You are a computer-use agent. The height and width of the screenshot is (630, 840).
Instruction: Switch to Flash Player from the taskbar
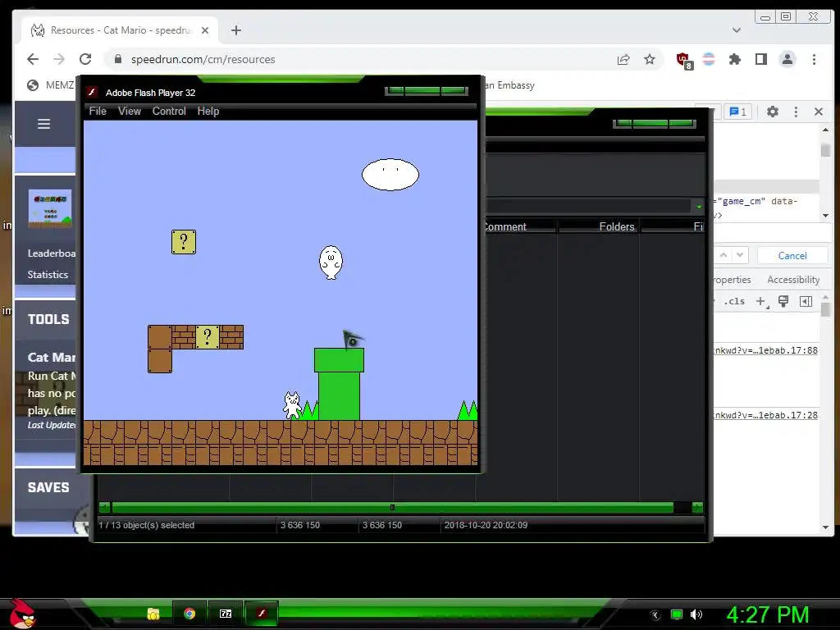(262, 614)
